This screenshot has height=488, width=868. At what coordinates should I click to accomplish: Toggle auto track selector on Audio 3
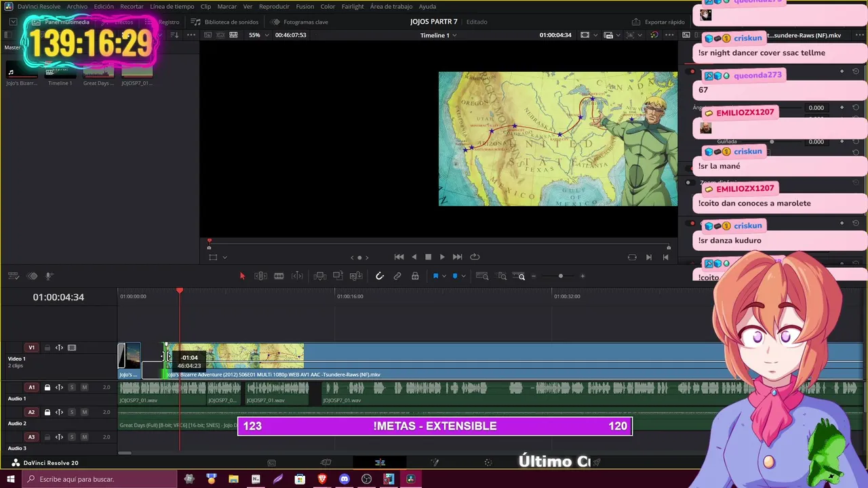(59, 437)
